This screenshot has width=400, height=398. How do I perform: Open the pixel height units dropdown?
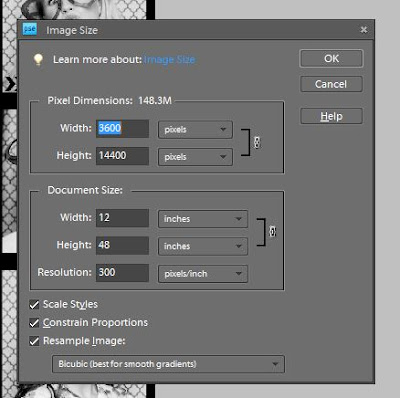pyautogui.click(x=195, y=157)
